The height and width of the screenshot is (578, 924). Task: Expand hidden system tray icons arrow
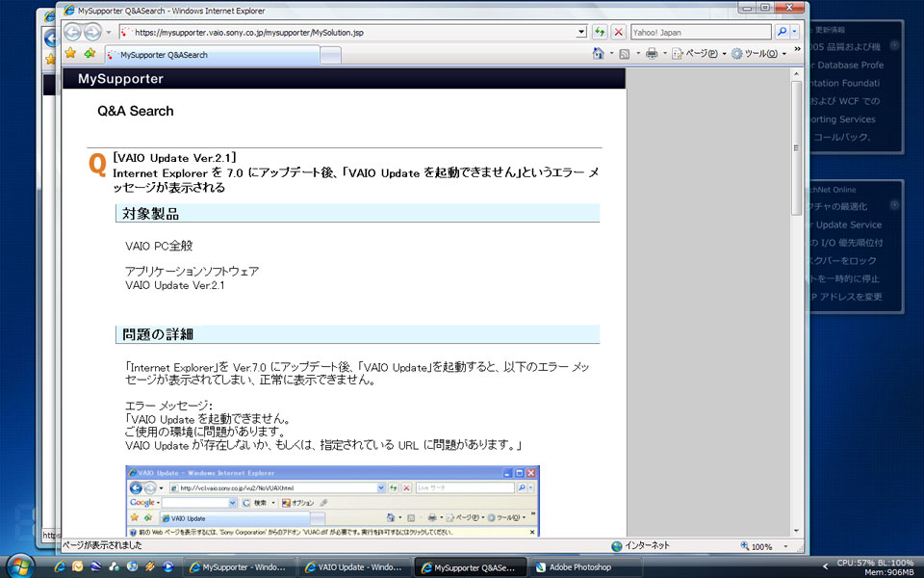[825, 566]
